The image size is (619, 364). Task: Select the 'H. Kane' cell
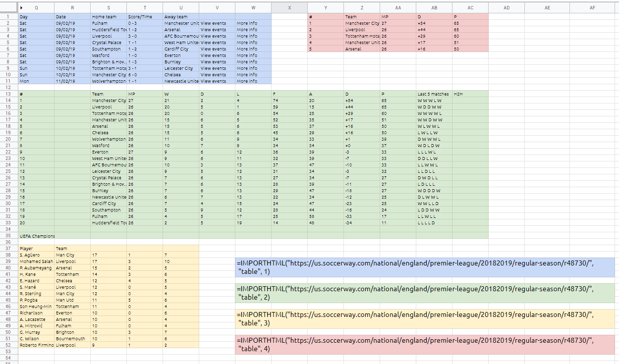[x=36, y=274]
